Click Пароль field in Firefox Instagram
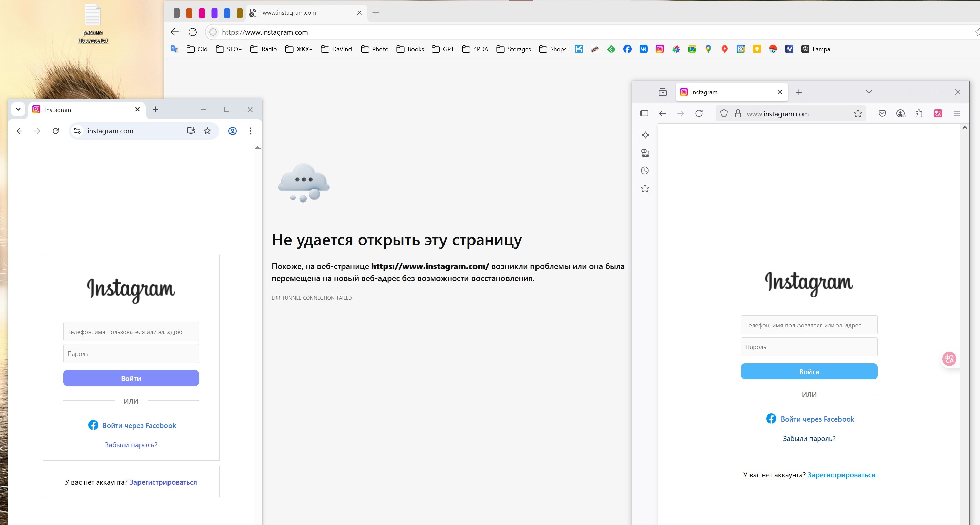The height and width of the screenshot is (525, 980). pyautogui.click(x=809, y=347)
